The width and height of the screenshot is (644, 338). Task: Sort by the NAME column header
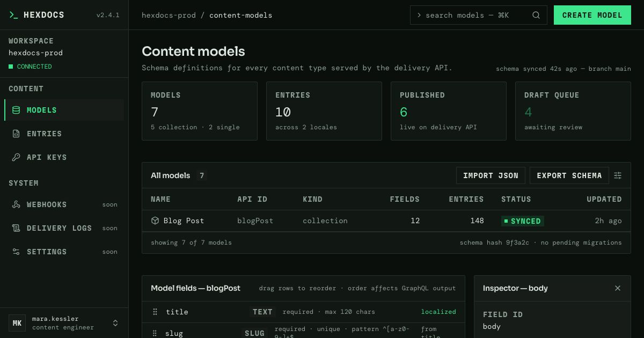pos(160,199)
